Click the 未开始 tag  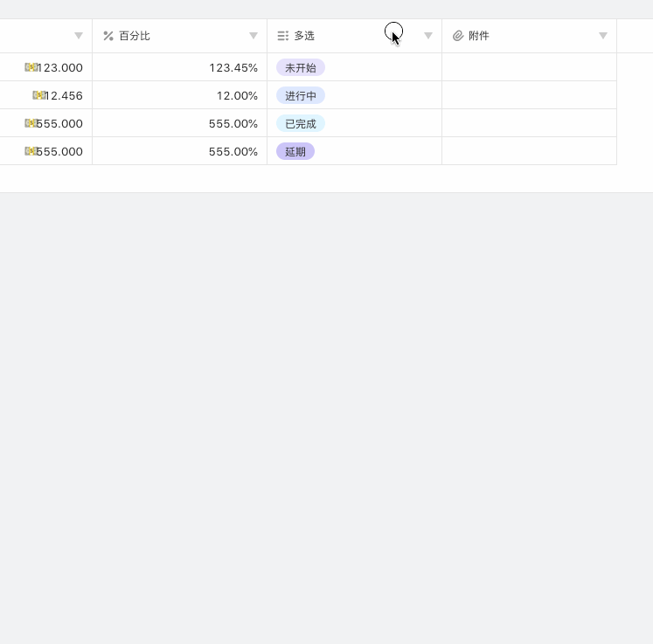pos(301,67)
